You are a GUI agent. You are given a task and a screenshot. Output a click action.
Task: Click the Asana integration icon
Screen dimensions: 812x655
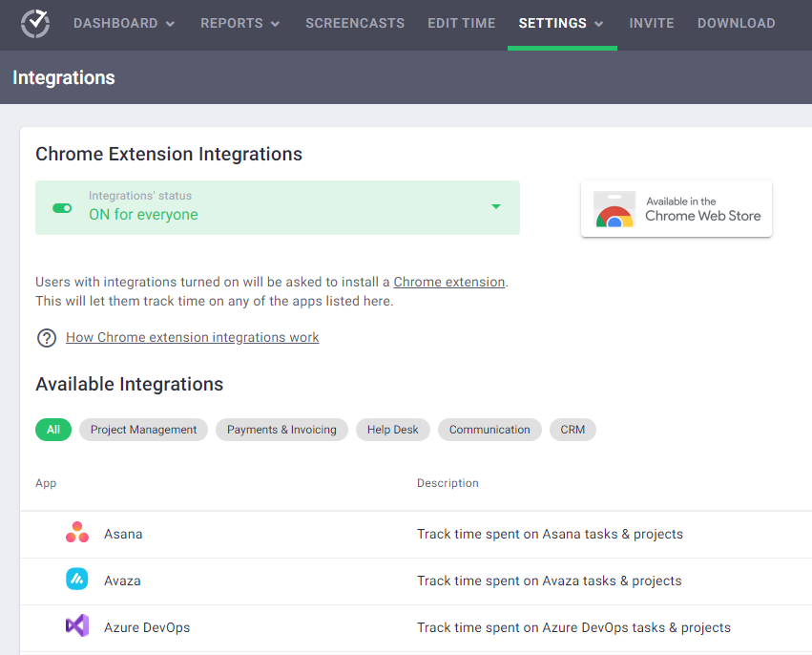pyautogui.click(x=76, y=533)
